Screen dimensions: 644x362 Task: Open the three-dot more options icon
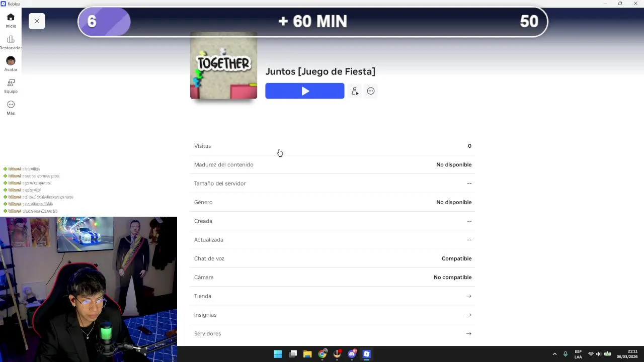371,91
